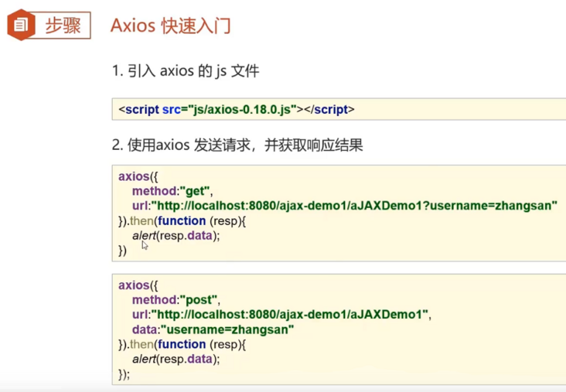The image size is (566, 392).
Task: Click the url line containing '?username=zhangsan'
Action: point(345,206)
